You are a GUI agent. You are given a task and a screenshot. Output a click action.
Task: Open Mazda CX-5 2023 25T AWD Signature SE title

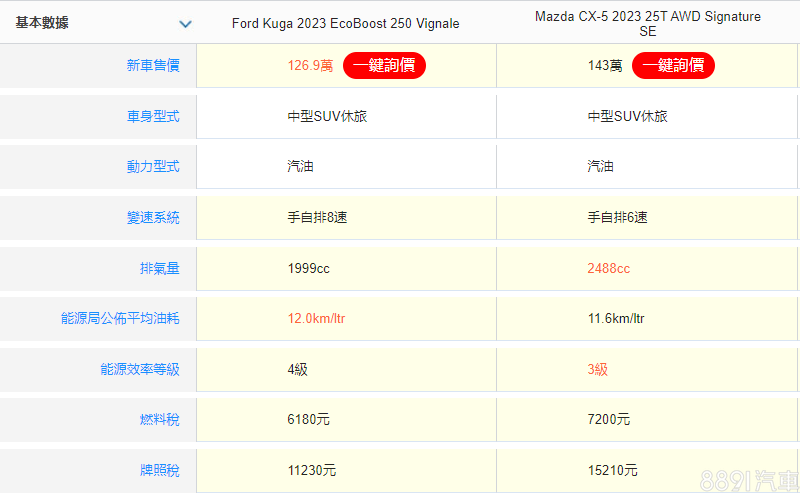647,24
